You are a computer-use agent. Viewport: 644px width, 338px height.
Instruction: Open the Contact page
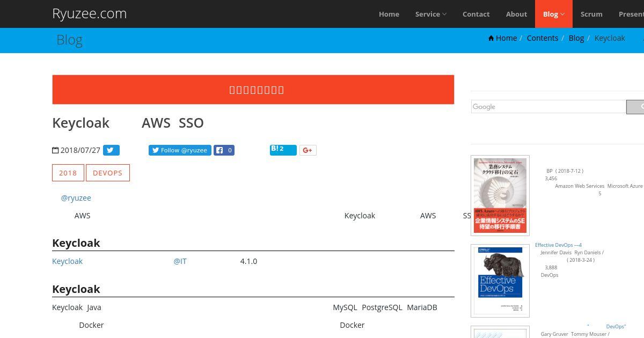tap(476, 14)
